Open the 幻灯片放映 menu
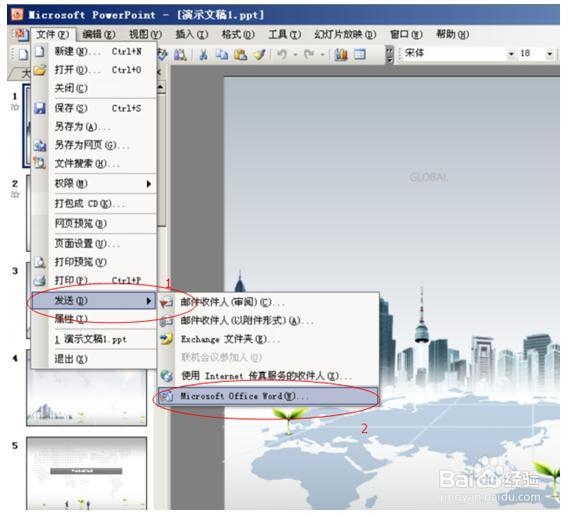Viewport: 573px width, 517px height. [x=345, y=35]
